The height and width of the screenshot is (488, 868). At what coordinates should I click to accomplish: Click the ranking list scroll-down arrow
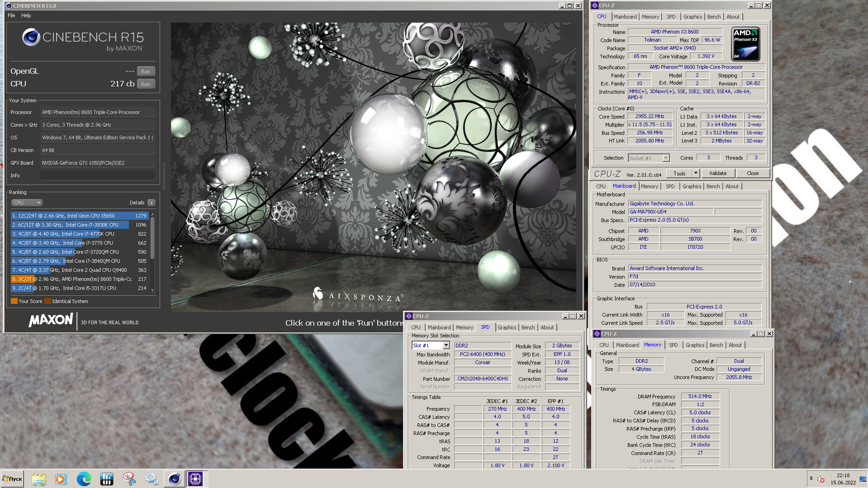pos(152,290)
